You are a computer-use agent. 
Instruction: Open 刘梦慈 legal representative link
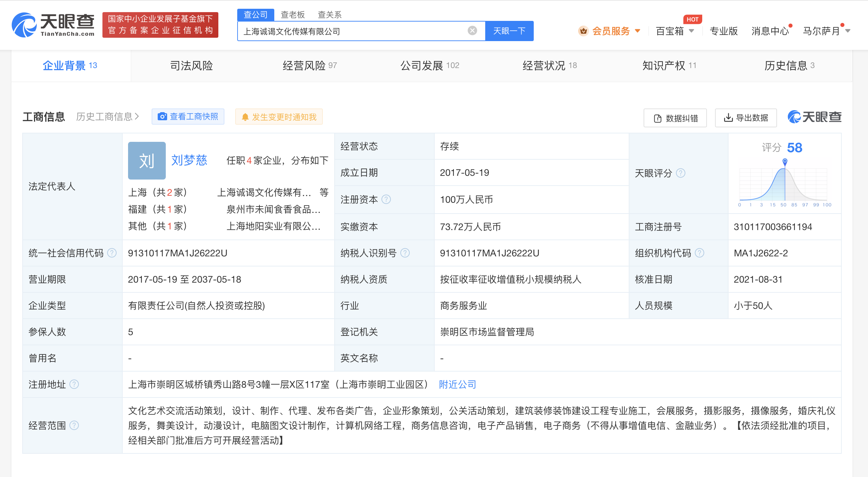point(189,160)
